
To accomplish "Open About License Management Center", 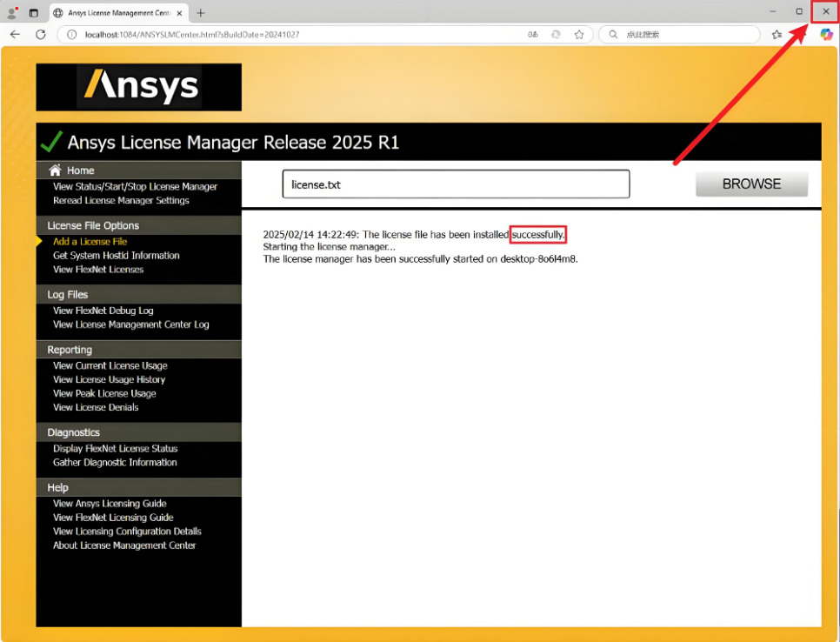I will point(124,545).
